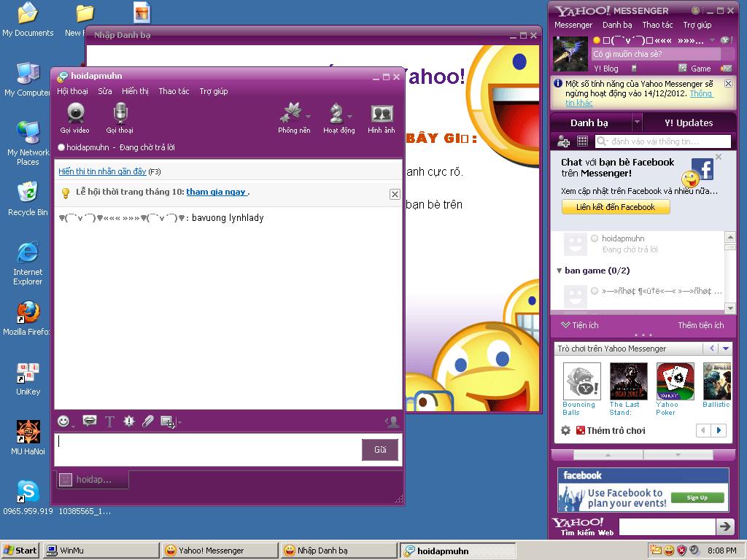
Task: Open the UniKey desktop shortcut
Action: tap(28, 373)
